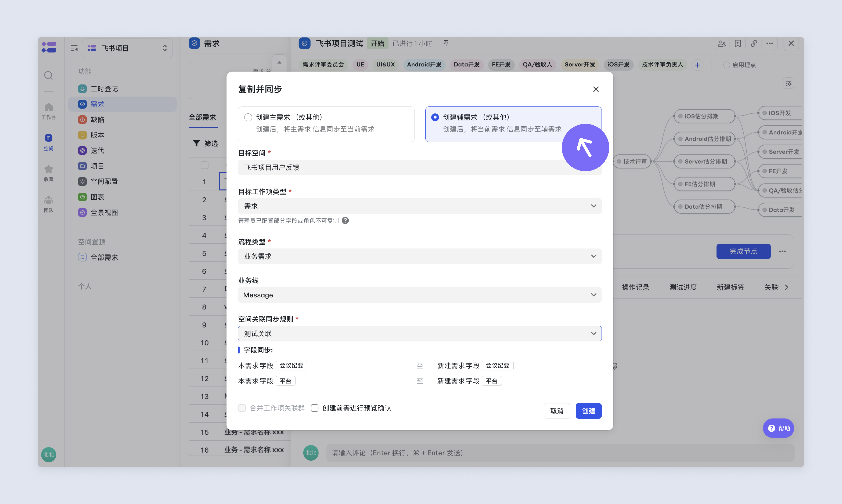This screenshot has height=504, width=842.
Task: Open 版本 in the sidebar
Action: (x=122, y=135)
